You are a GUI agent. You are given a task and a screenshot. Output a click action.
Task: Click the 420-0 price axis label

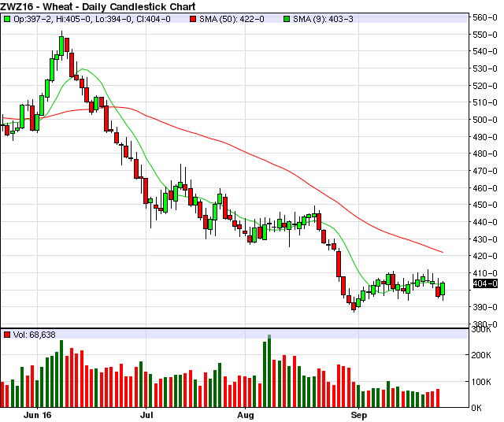[x=485, y=256]
